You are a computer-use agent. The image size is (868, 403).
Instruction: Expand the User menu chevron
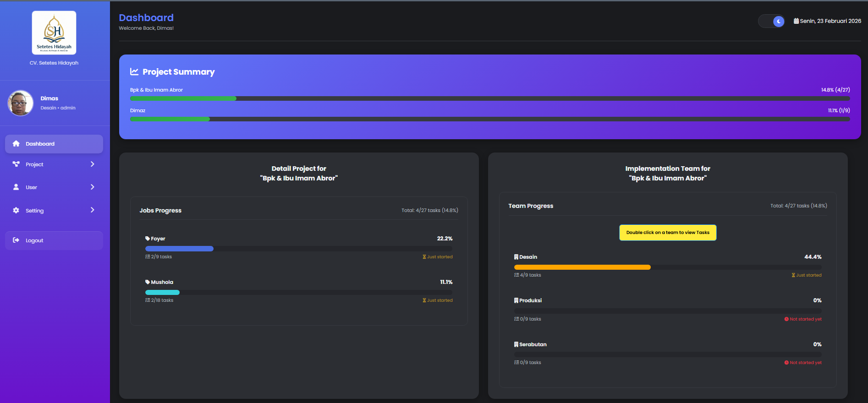pos(93,187)
